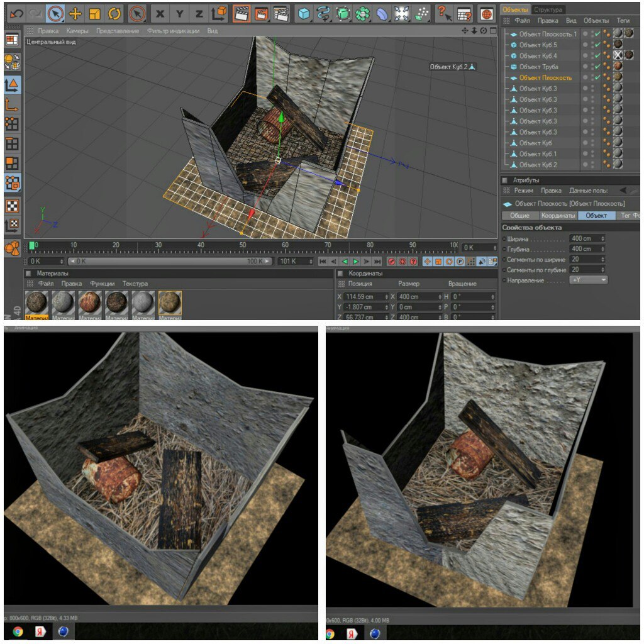Click Yandex icon in left render taskbar
644x644 pixels.
point(40,631)
